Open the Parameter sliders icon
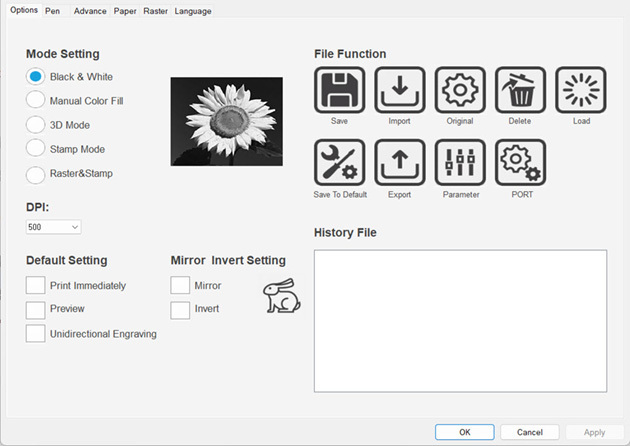630x446 pixels. pos(461,162)
